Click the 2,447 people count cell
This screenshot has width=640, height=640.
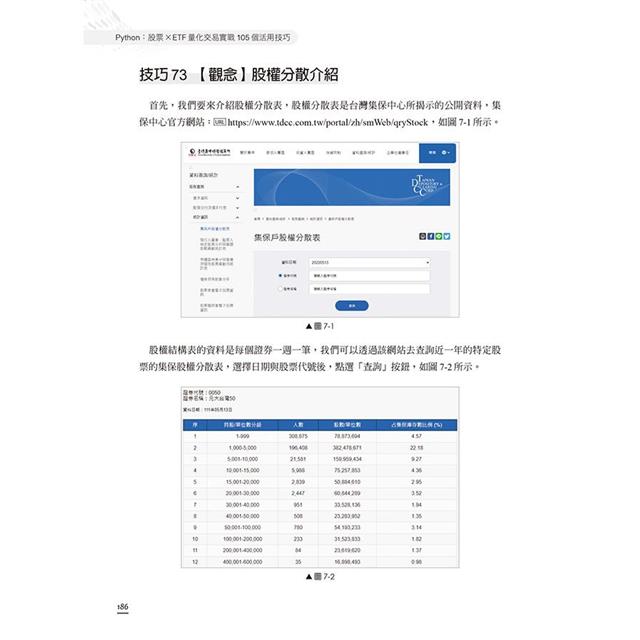coord(298,493)
